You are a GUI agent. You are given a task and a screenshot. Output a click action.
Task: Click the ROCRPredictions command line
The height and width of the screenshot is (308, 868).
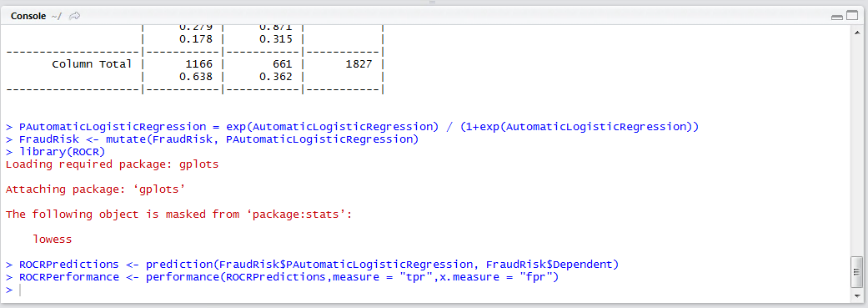point(312,265)
